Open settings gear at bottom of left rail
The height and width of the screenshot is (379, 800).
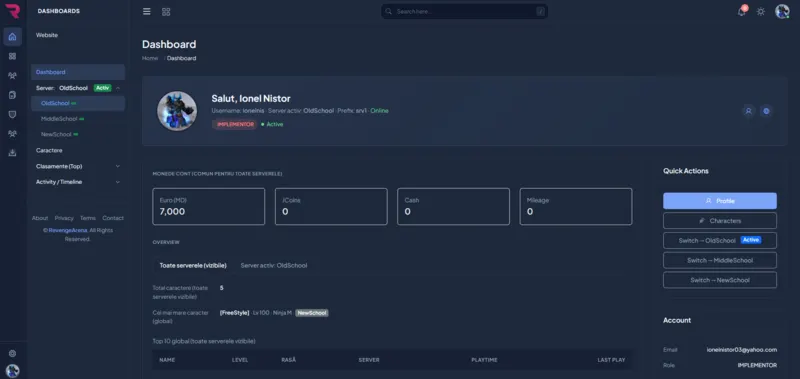tap(12, 353)
